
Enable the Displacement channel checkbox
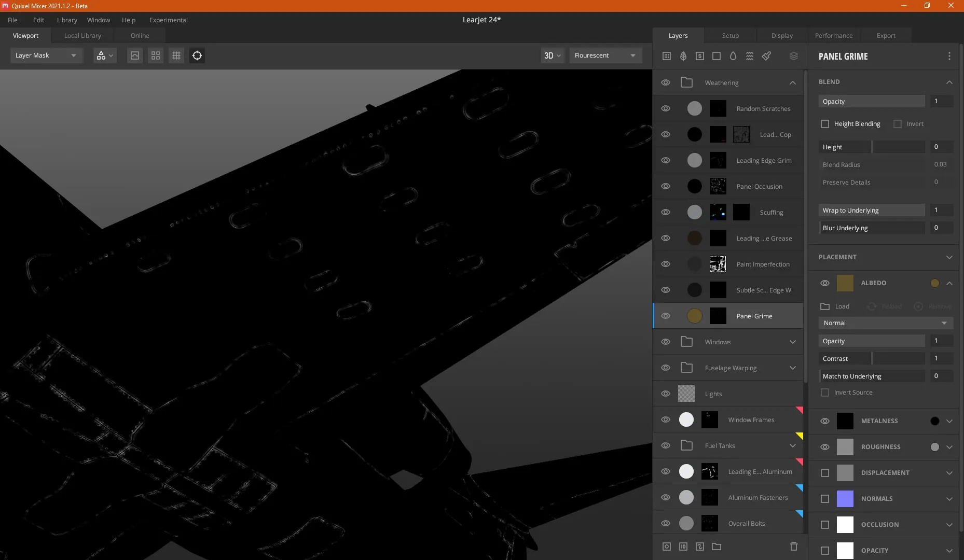click(x=825, y=473)
